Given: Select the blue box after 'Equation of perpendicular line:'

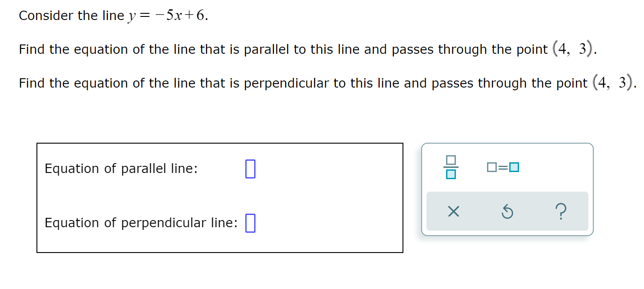Looking at the screenshot, I should click(251, 222).
